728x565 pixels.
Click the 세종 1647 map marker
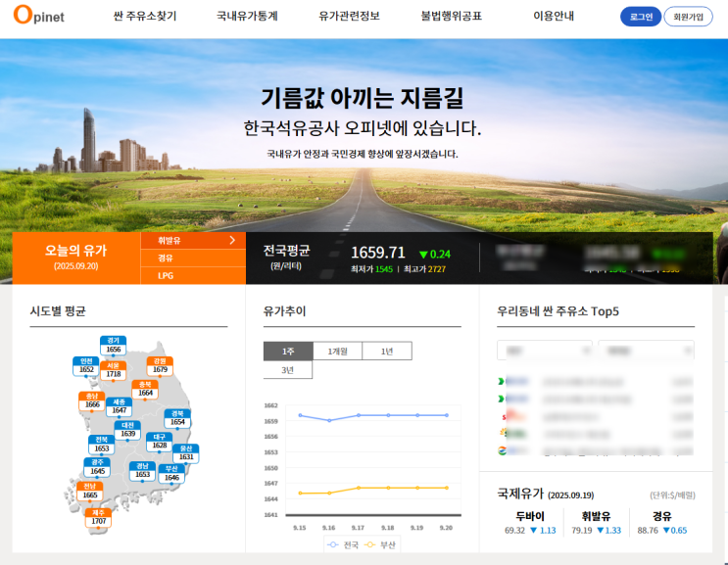[x=119, y=406]
